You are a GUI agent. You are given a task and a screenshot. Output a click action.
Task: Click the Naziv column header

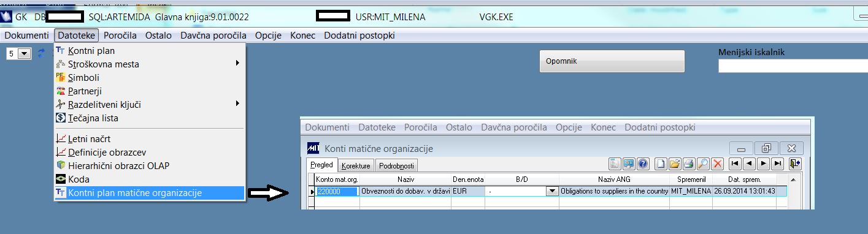(405, 179)
